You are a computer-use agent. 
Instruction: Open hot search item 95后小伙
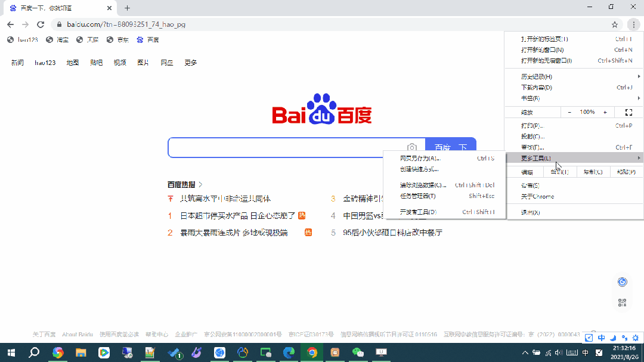point(392,233)
